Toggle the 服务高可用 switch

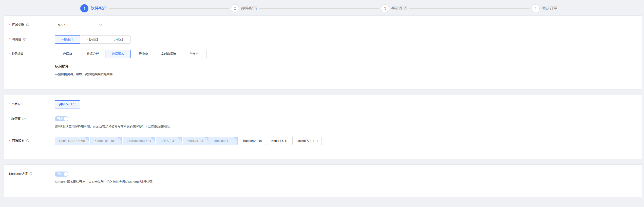pos(62,119)
